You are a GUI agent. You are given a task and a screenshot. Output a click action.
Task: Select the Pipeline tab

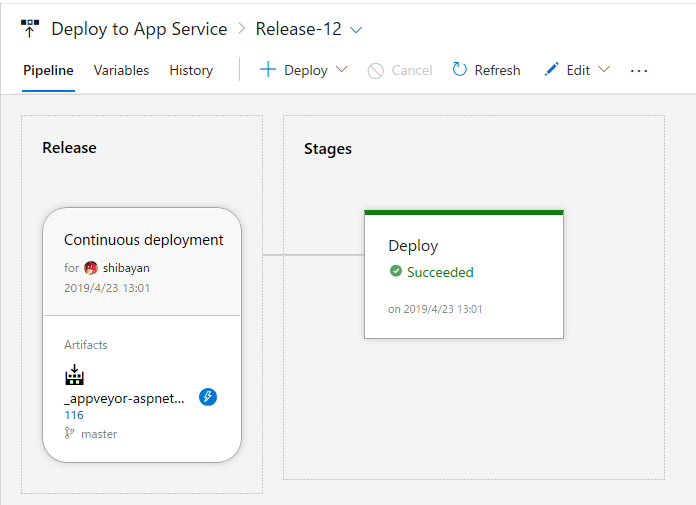[x=48, y=70]
